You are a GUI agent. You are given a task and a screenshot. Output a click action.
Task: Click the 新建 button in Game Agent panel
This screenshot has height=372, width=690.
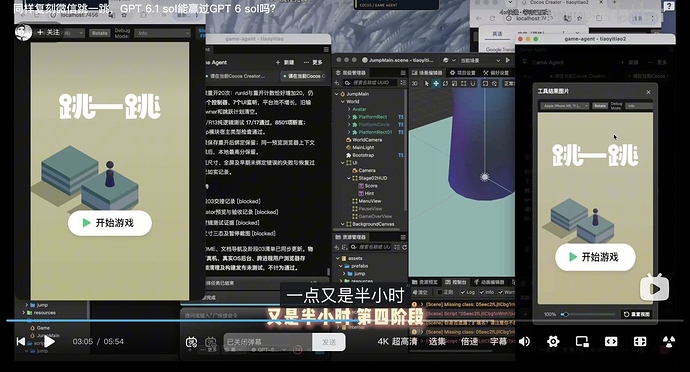click(x=285, y=63)
